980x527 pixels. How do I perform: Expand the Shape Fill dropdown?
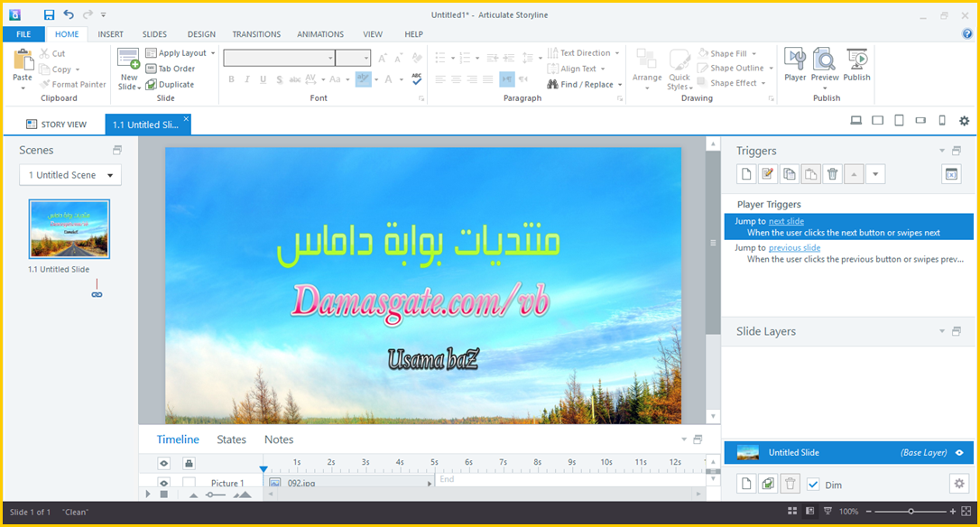pos(753,54)
